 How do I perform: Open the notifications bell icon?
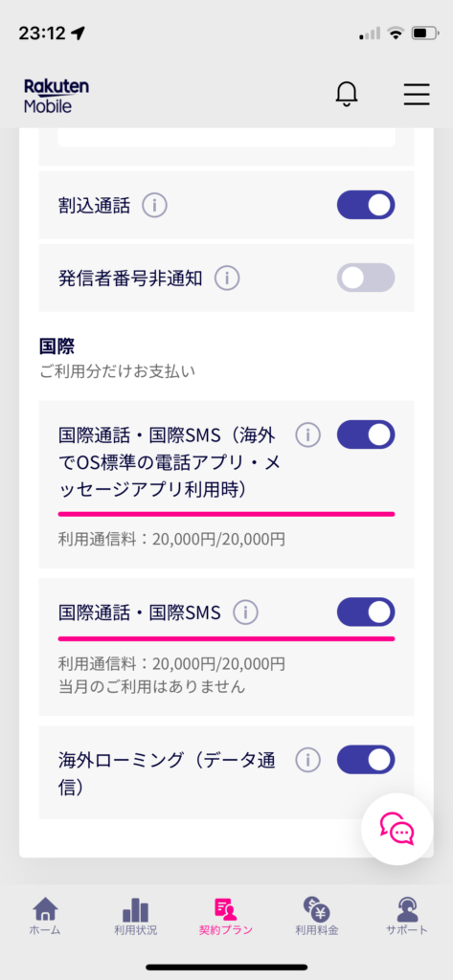pos(347,95)
